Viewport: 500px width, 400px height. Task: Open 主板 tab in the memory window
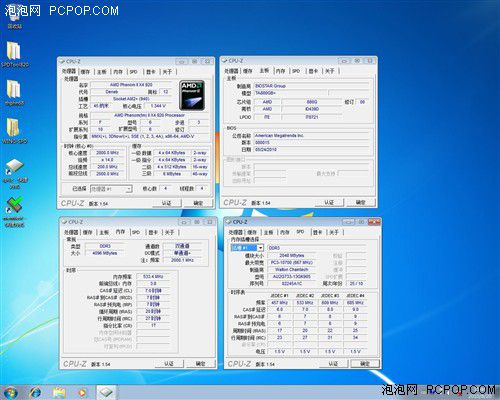point(104,232)
